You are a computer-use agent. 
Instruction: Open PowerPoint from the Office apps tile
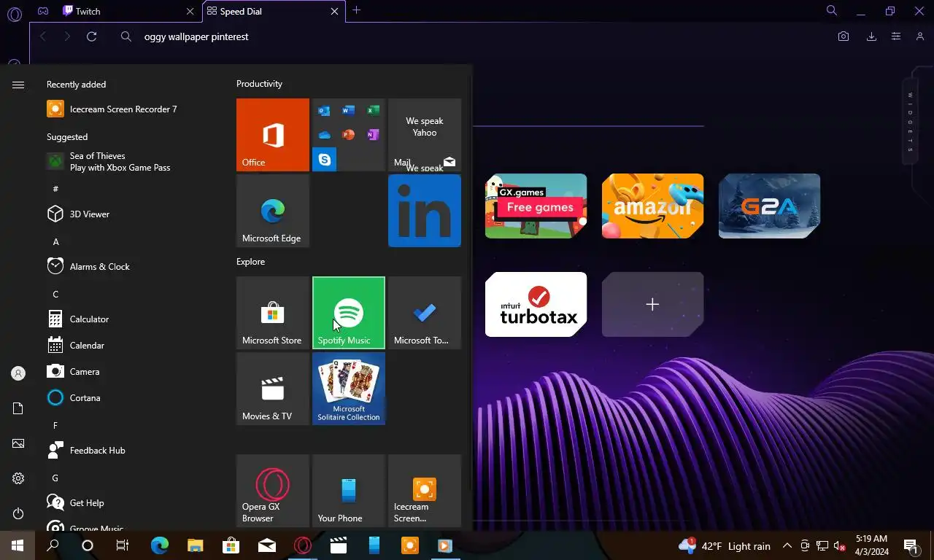click(349, 135)
